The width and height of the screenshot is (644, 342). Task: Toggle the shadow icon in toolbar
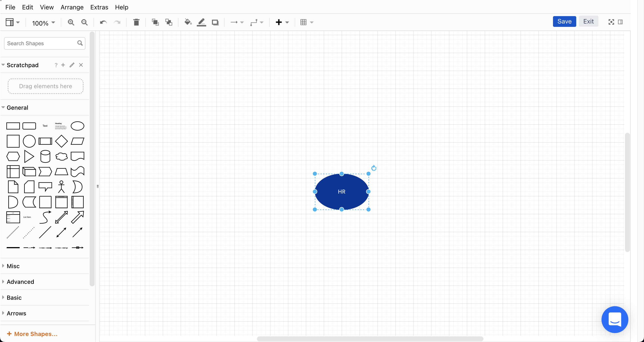pos(215,22)
